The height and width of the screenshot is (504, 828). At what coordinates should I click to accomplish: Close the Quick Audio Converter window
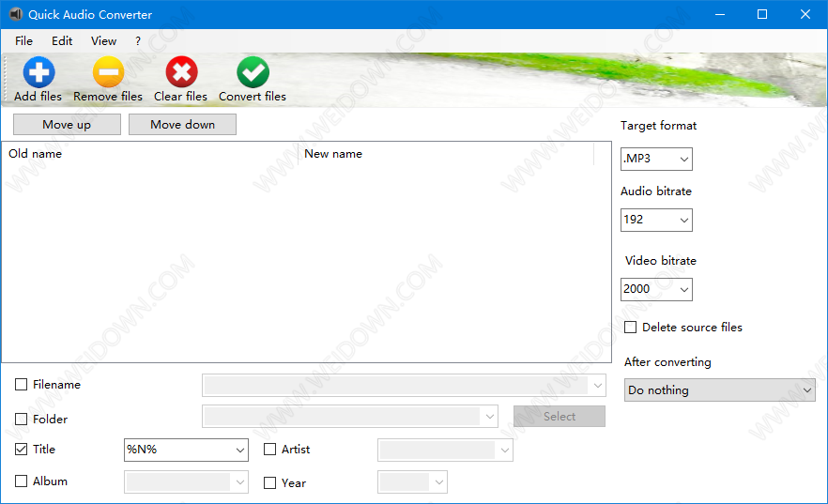point(805,14)
